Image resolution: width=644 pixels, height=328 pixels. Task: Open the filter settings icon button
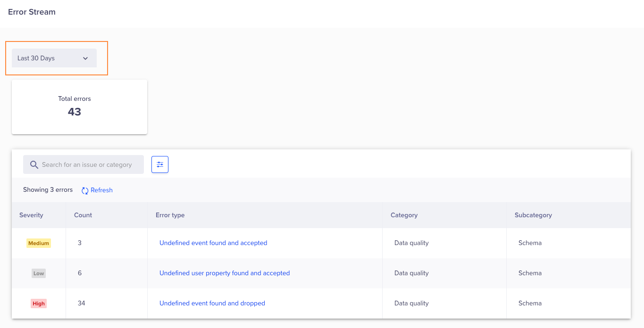tap(160, 164)
